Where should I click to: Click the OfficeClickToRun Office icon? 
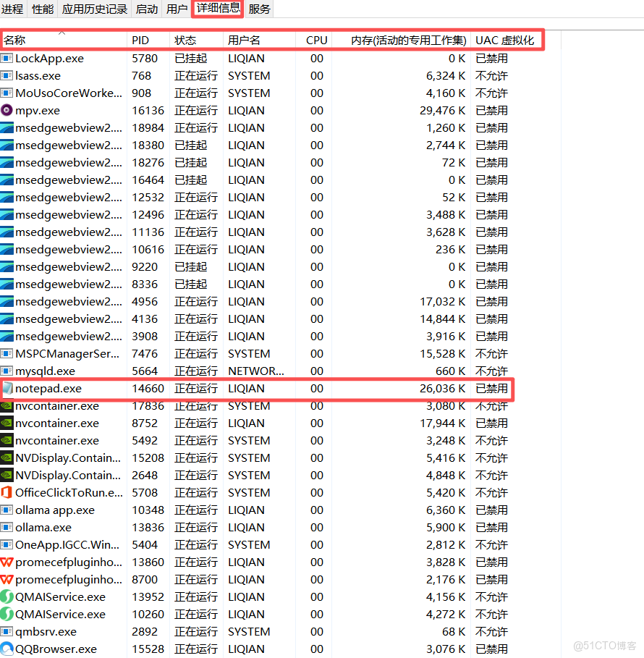point(7,493)
